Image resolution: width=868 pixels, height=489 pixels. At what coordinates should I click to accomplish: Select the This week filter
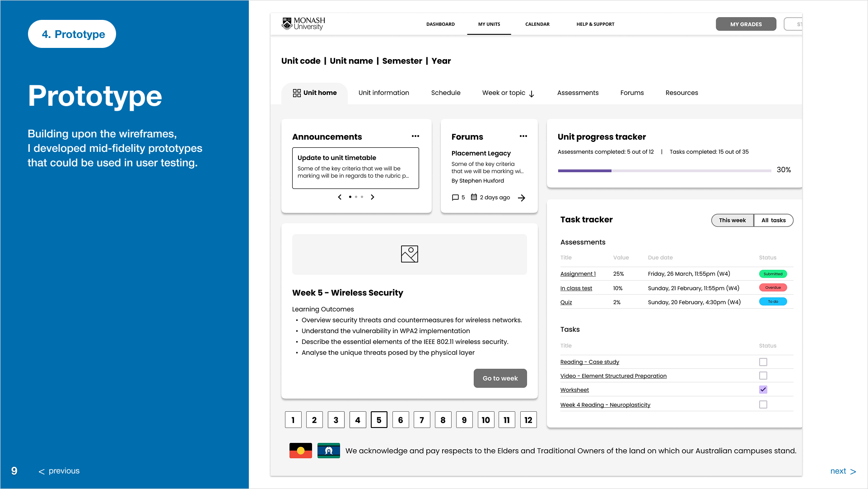pos(732,221)
